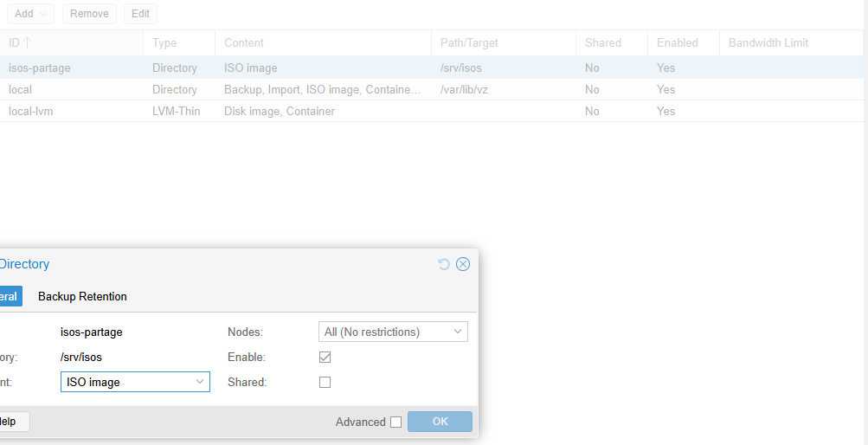Click the /var/lib/vz path cell

click(464, 90)
